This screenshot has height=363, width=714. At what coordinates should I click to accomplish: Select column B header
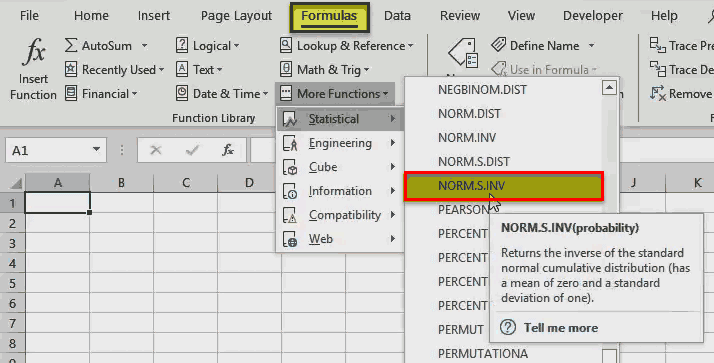[121, 183]
